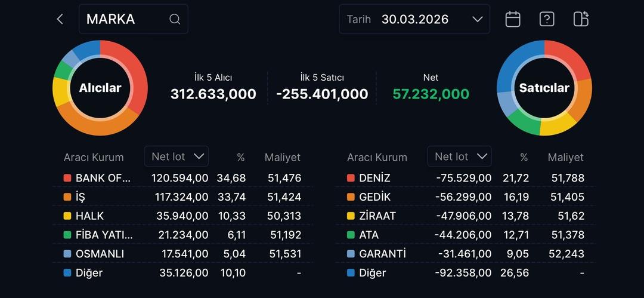Screen dimensions: 644x298
Task: Click the green swatch beside ATA
Action: [351, 235]
